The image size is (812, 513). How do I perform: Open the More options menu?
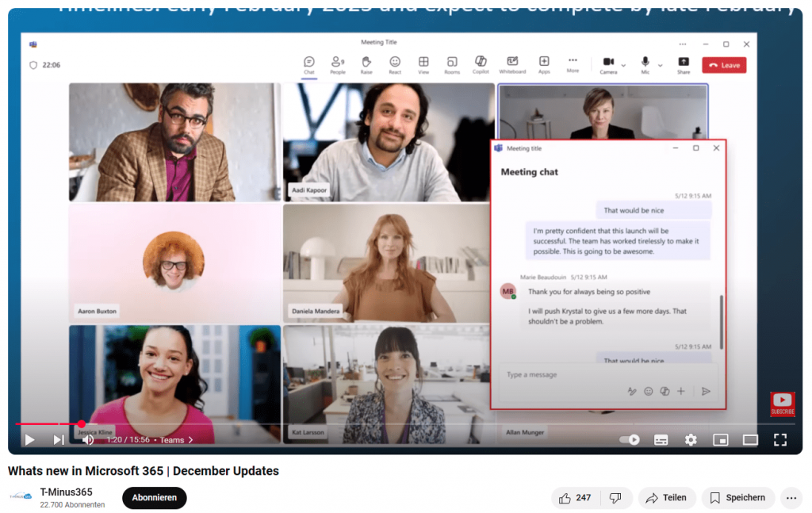tap(573, 65)
